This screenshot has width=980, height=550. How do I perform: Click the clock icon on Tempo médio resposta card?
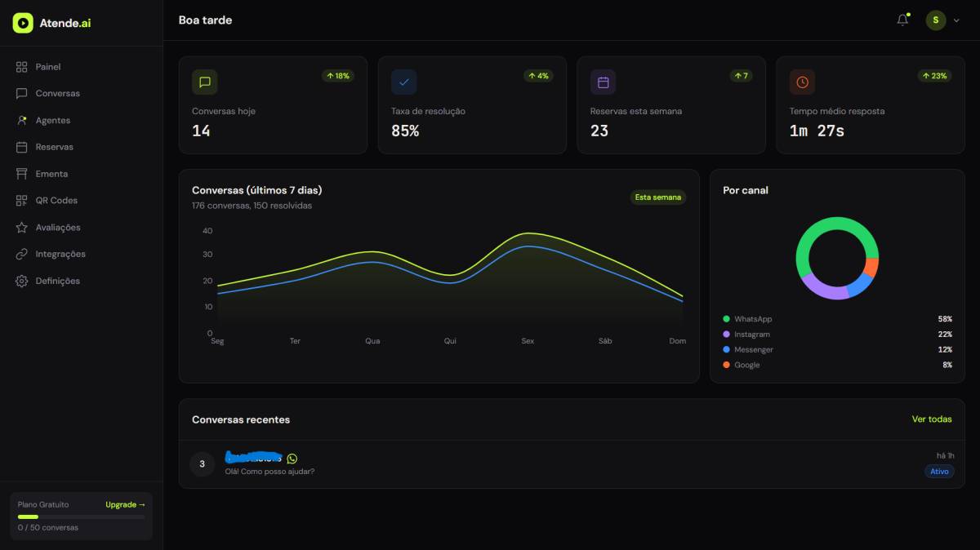(803, 82)
